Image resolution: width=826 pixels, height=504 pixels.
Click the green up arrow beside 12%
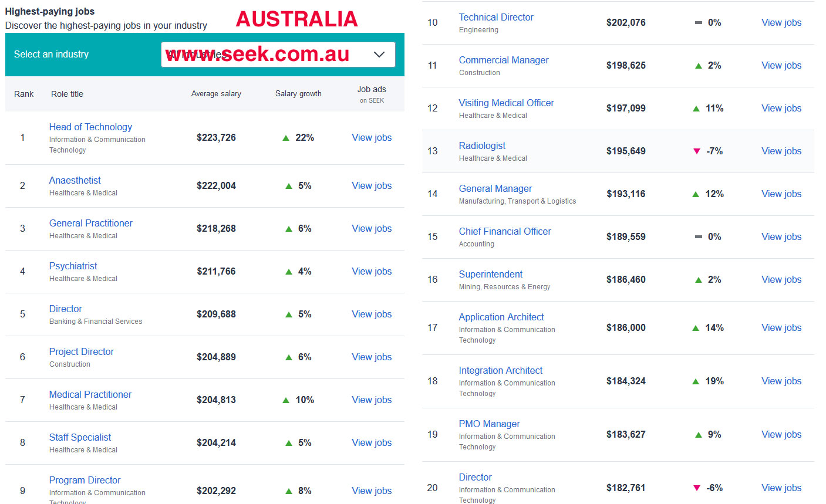coord(696,194)
